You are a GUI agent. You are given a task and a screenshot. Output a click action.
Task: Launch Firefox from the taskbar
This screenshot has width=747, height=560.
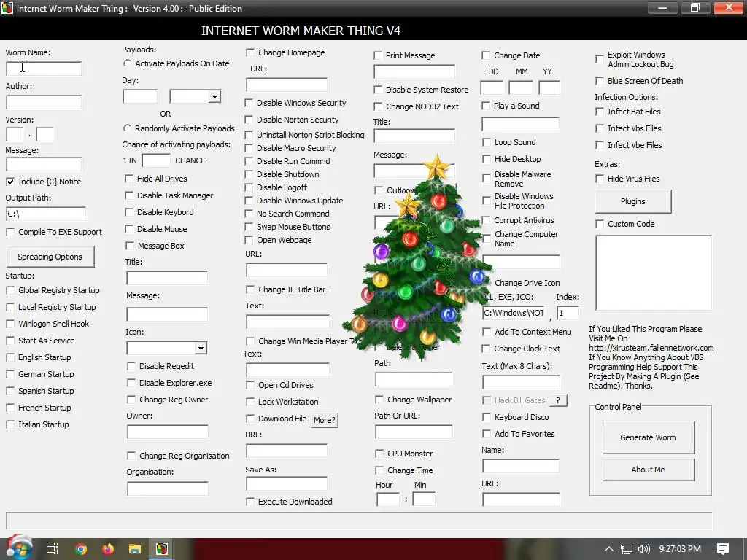point(108,549)
